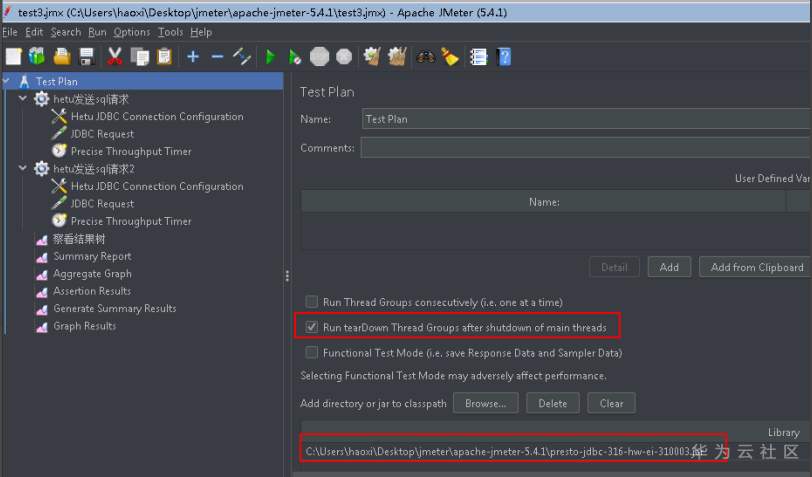812x477 pixels.
Task: Click the Stop test icon
Action: coord(320,56)
